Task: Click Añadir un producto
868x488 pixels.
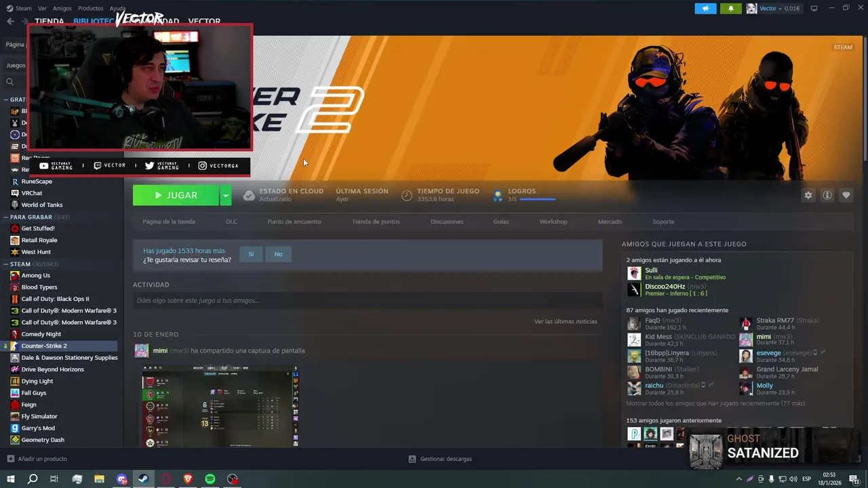Action: tap(37, 459)
